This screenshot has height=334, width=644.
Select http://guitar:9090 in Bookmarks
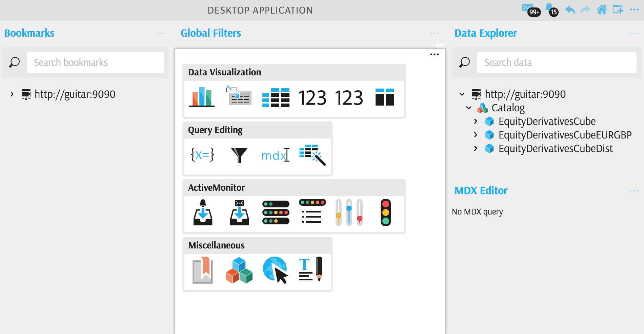[x=75, y=94]
